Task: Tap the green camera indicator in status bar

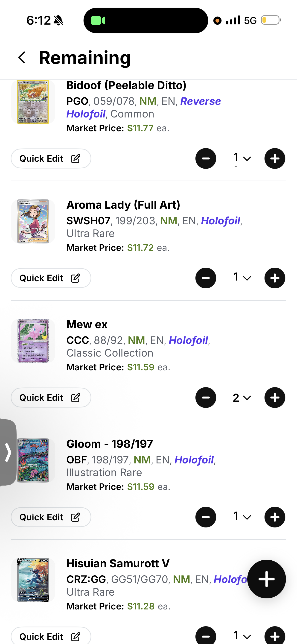Action: pos(98,20)
